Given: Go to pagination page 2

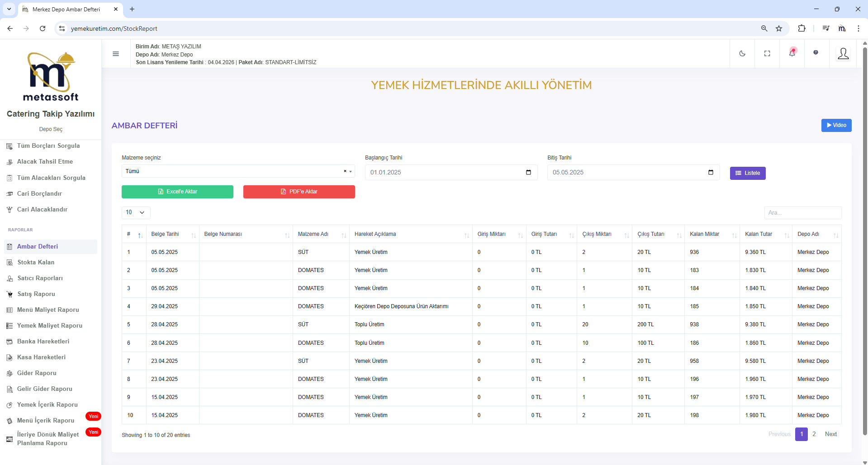Looking at the screenshot, I should 814,434.
